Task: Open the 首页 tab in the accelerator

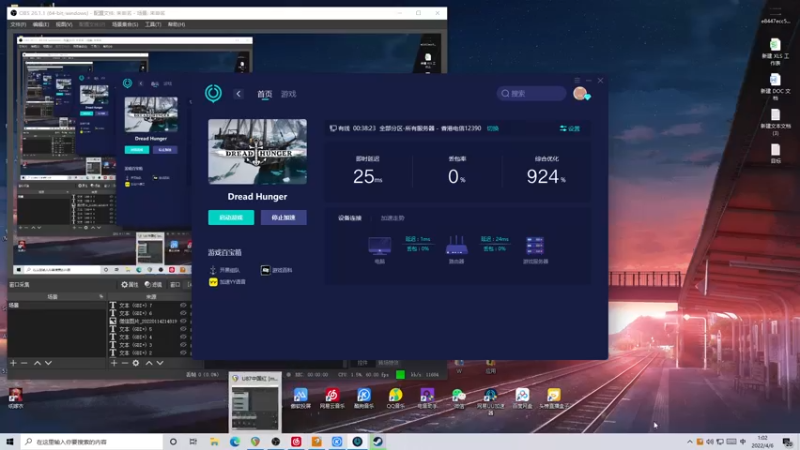Action: pyautogui.click(x=264, y=94)
